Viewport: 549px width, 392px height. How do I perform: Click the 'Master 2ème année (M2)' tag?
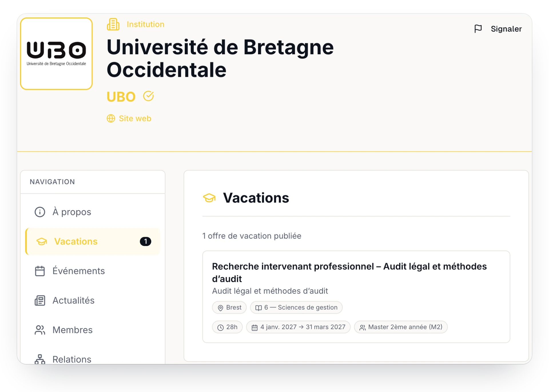[401, 327]
